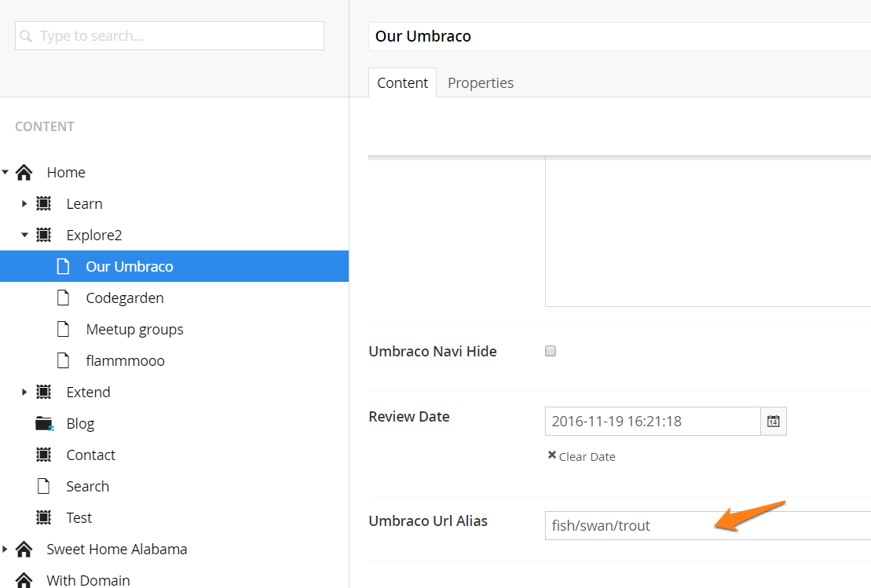
Task: Click the Review Date label
Action: [x=409, y=416]
